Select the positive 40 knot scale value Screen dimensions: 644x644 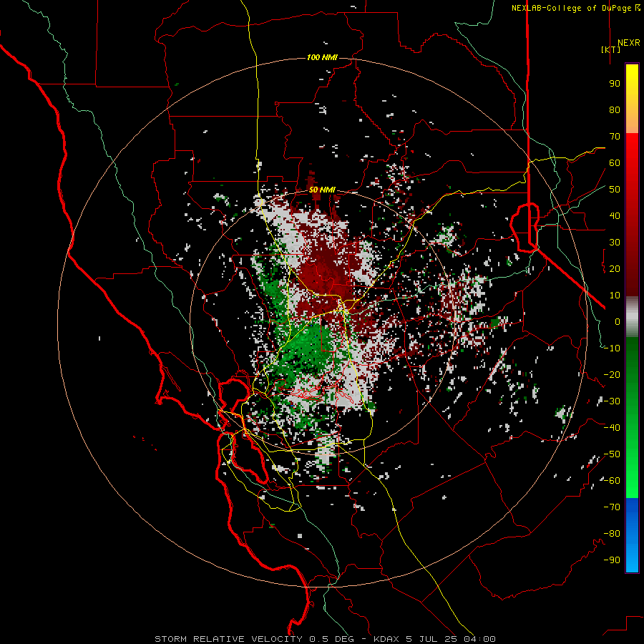(615, 215)
